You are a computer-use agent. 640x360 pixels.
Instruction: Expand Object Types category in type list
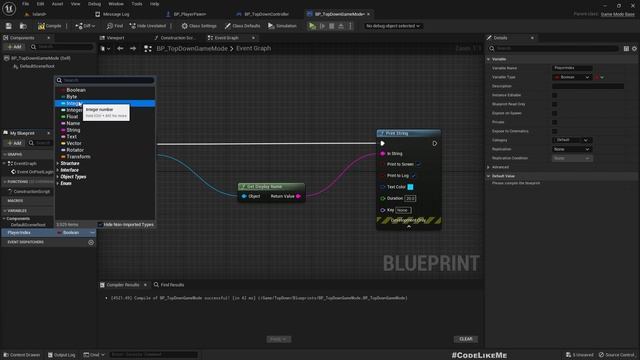(x=58, y=177)
